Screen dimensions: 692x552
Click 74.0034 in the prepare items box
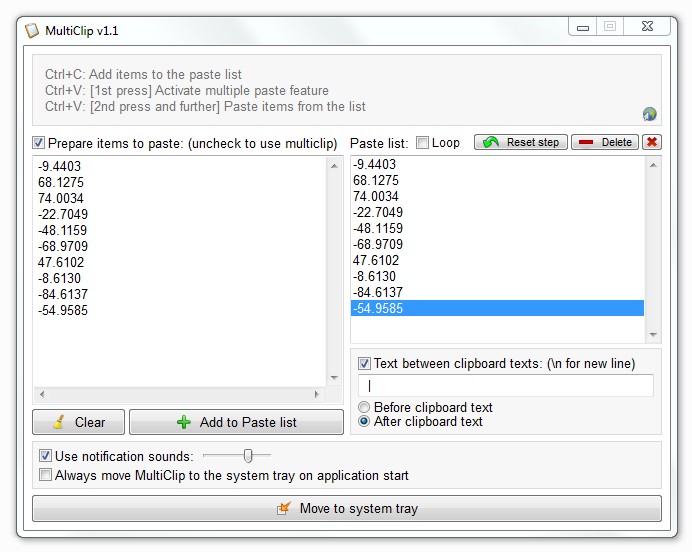pos(61,198)
